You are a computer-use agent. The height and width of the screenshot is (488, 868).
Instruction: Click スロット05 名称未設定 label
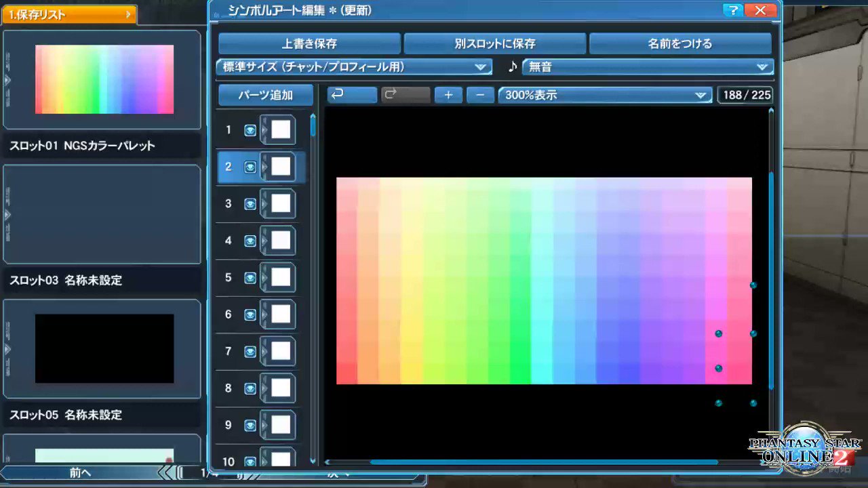click(66, 414)
